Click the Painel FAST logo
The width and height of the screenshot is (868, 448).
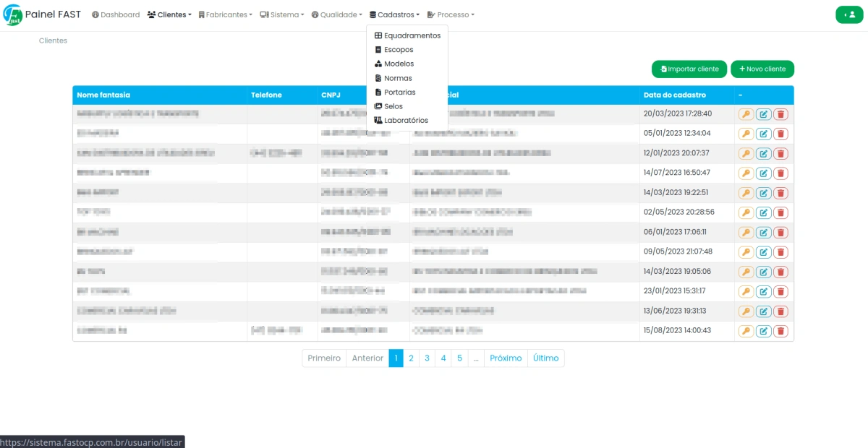coord(42,14)
